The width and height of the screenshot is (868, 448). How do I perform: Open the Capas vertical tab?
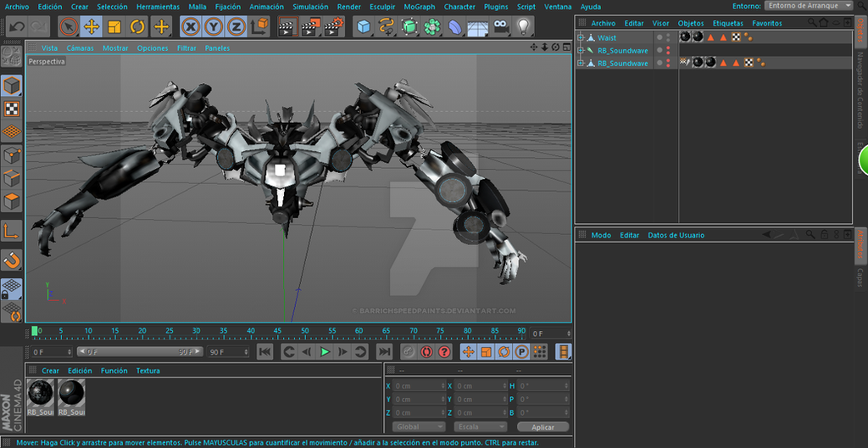(860, 277)
